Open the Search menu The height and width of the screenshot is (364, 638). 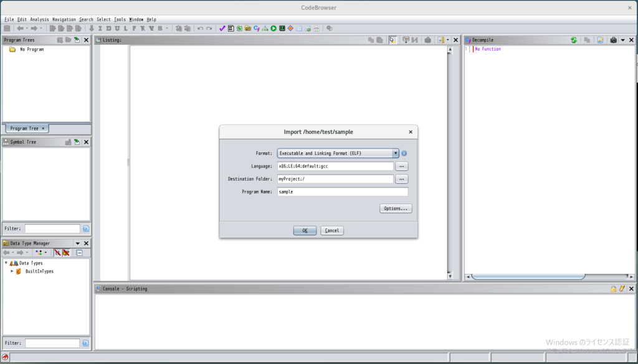[x=86, y=19]
